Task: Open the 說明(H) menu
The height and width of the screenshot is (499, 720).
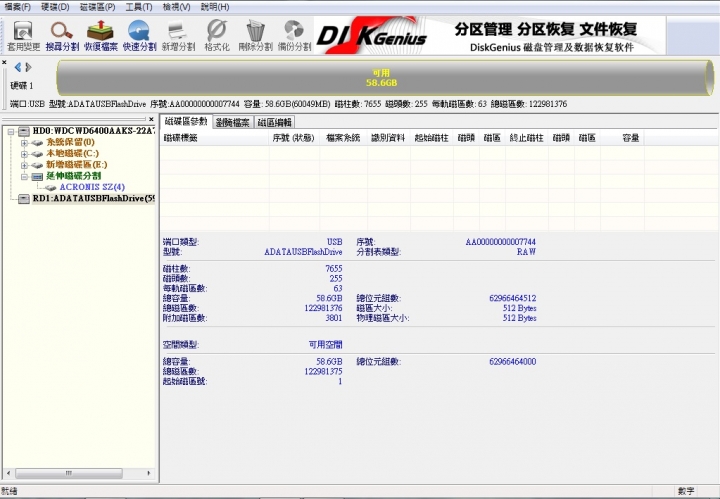Action: (x=215, y=7)
